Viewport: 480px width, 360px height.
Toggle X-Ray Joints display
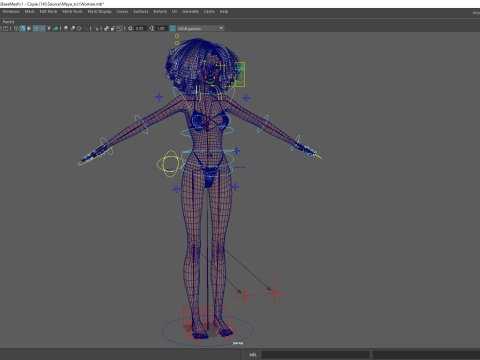pos(119,28)
